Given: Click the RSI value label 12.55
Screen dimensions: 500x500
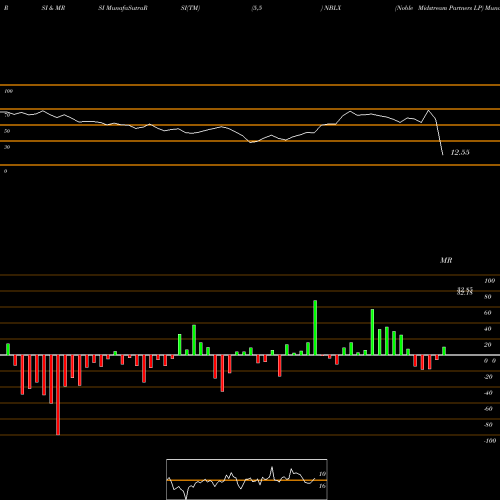Looking at the screenshot, I should tap(460, 152).
